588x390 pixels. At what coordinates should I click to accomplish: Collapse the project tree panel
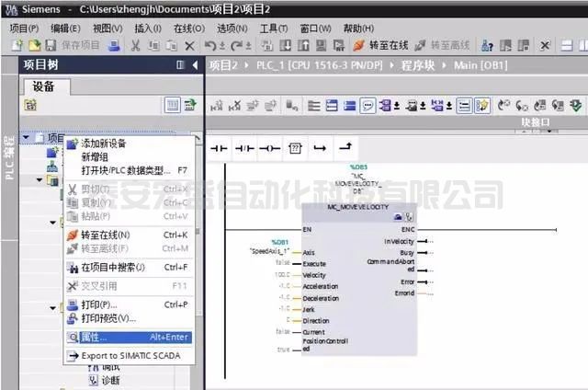[194, 65]
